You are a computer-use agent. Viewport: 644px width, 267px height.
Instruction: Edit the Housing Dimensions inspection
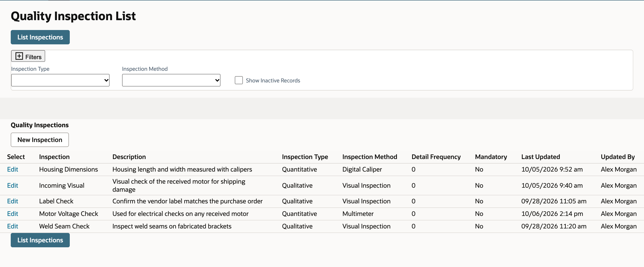tap(13, 169)
